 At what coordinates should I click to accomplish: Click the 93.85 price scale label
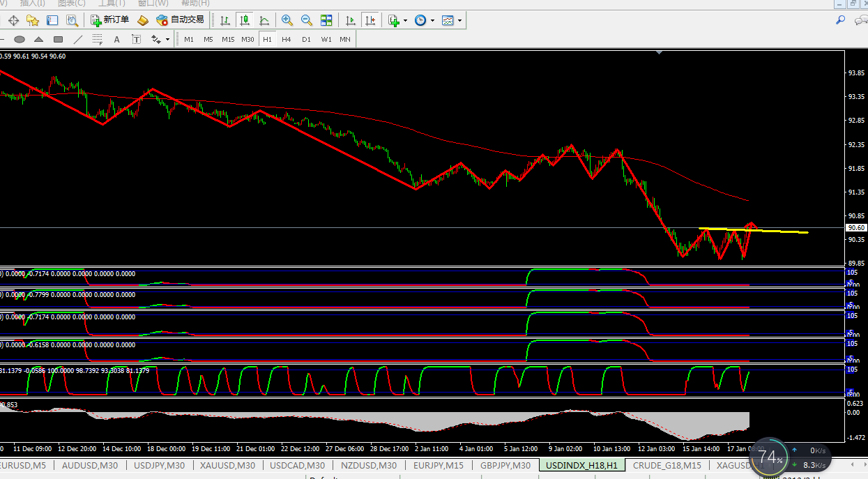pyautogui.click(x=855, y=73)
